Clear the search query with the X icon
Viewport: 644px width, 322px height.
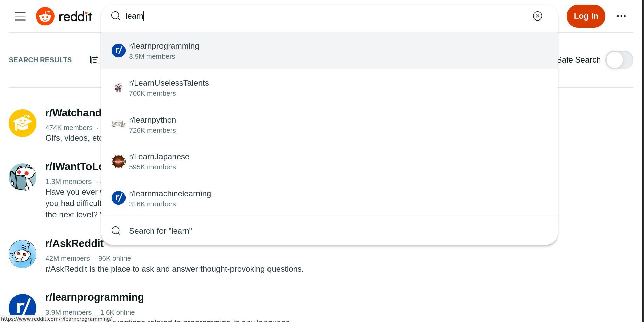[537, 16]
